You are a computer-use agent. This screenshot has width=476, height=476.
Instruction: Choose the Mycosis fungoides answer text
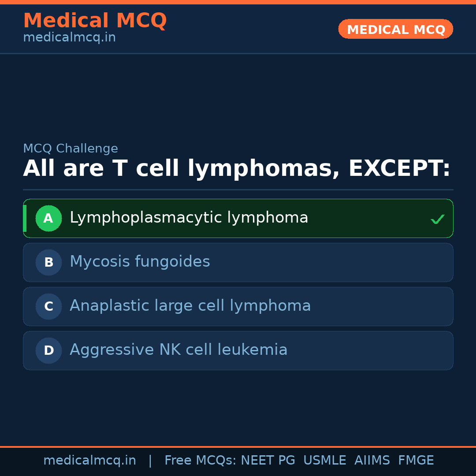(140, 262)
